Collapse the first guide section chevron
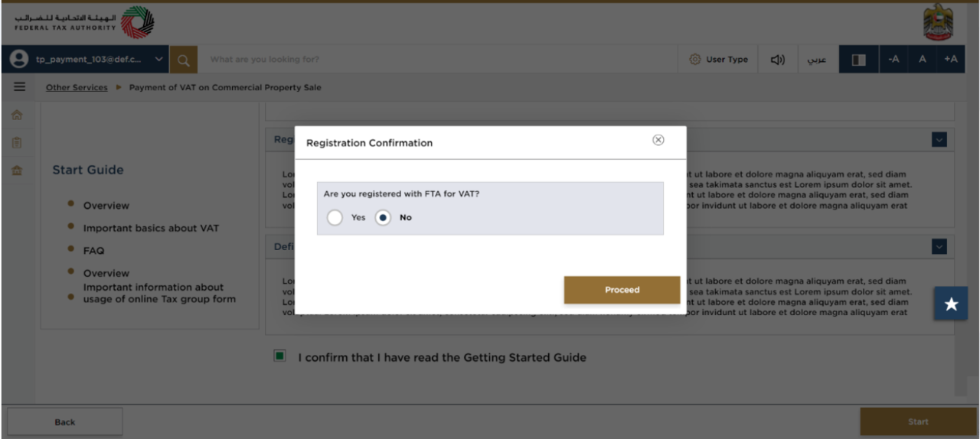 (939, 139)
